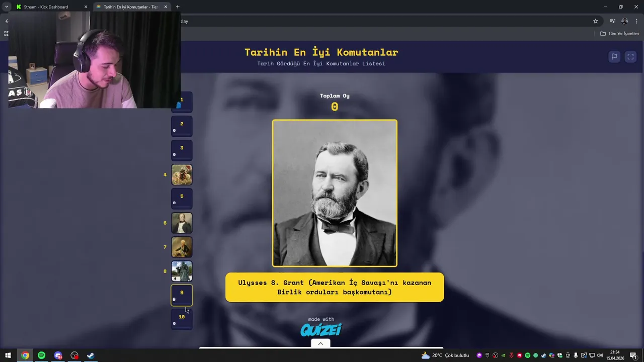
Task: Open Tüm Yer İşaretleri bookmarks folder
Action: pos(619,34)
